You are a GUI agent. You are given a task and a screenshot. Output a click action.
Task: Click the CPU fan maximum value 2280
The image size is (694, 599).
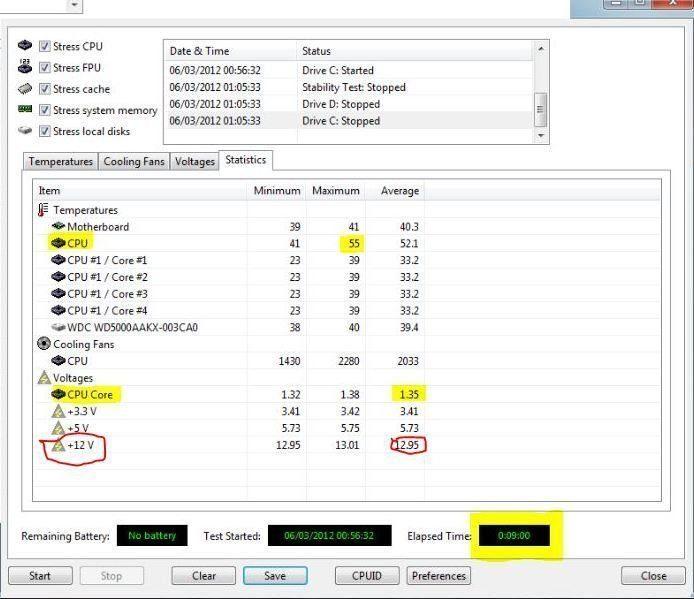coord(349,361)
